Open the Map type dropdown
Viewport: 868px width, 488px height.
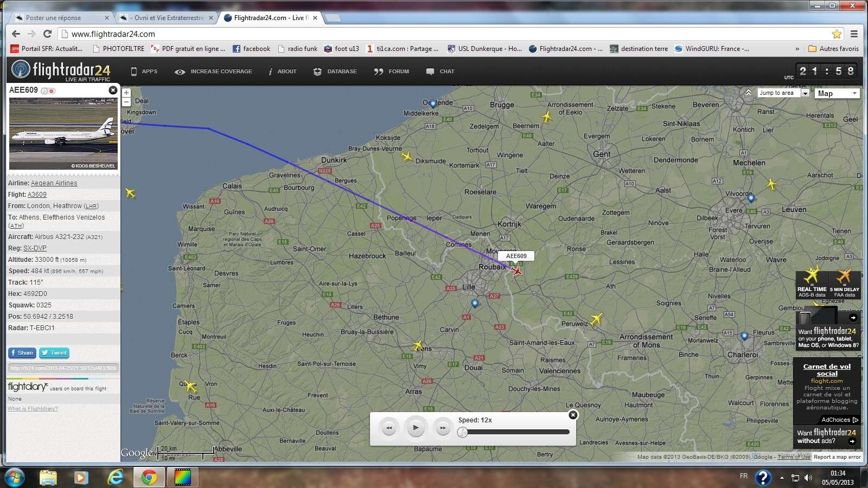[x=837, y=93]
